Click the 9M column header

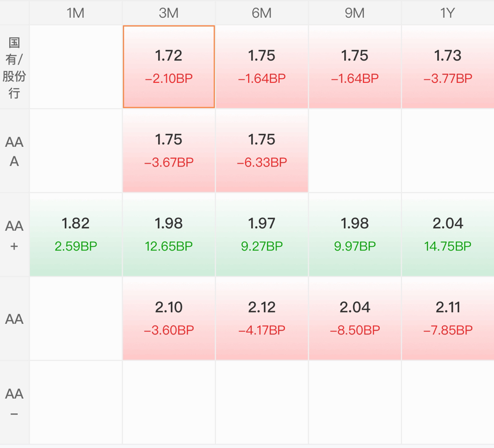[355, 13]
